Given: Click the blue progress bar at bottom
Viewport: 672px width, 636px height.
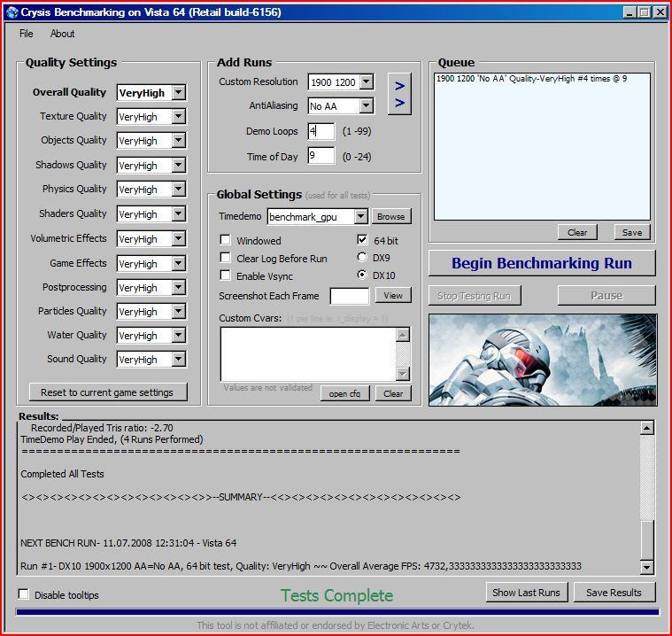Looking at the screenshot, I should (x=337, y=612).
